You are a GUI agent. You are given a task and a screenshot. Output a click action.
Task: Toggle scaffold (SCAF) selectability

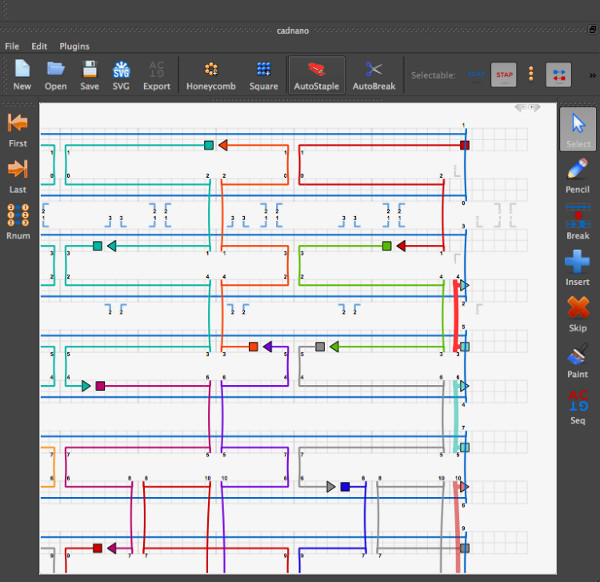(x=476, y=74)
